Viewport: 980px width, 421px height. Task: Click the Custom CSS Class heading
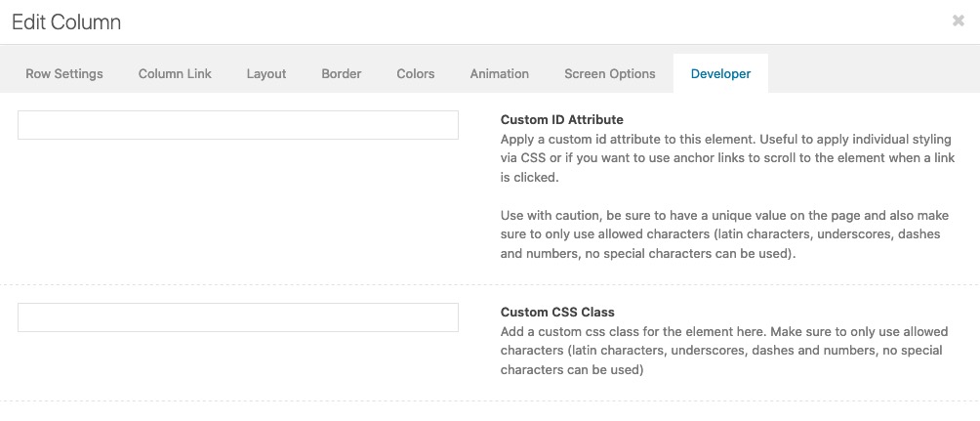[557, 313]
